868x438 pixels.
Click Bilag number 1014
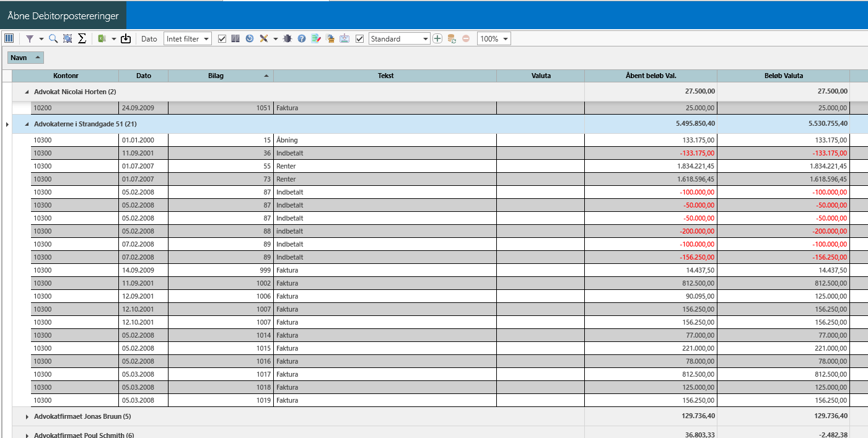coord(264,335)
